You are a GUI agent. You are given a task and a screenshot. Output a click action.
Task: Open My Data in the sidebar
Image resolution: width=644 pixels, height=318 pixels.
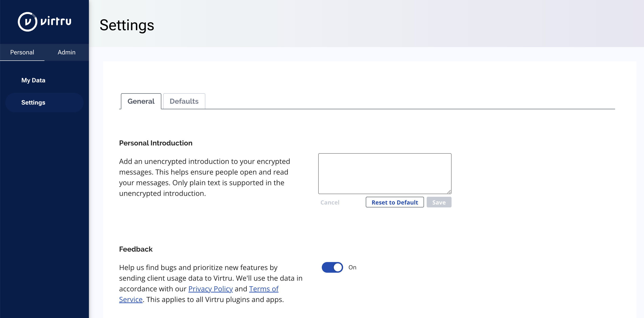(x=33, y=80)
